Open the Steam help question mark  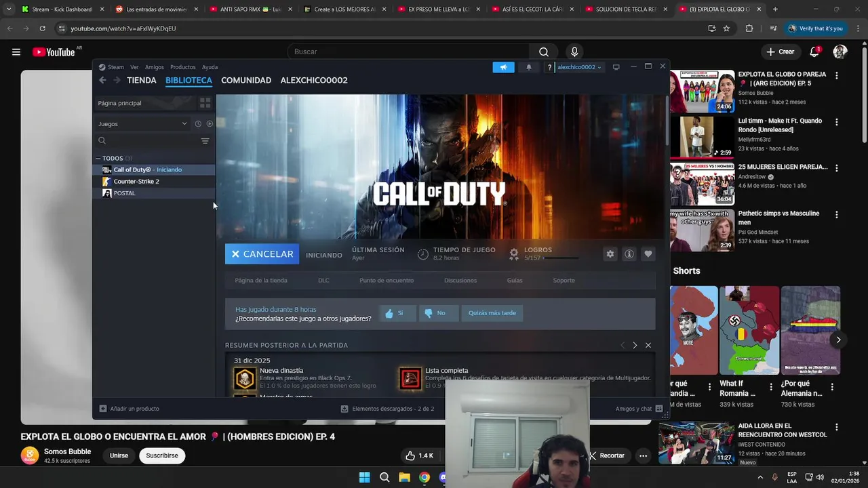point(549,67)
